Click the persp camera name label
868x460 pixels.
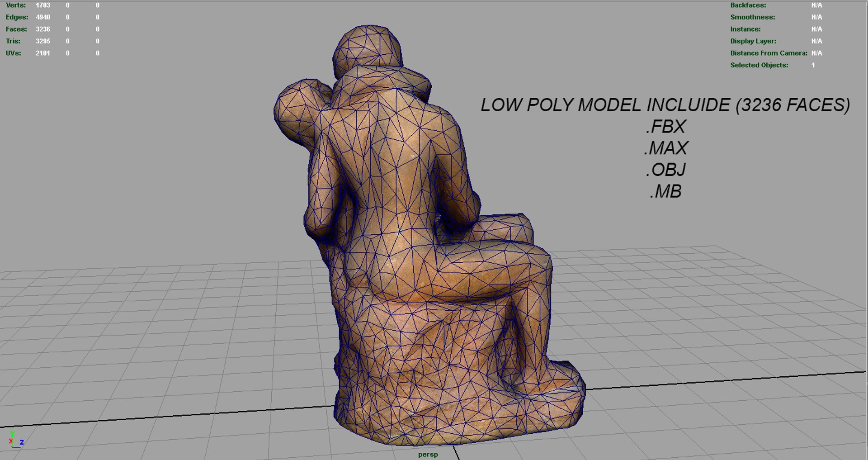(x=428, y=455)
